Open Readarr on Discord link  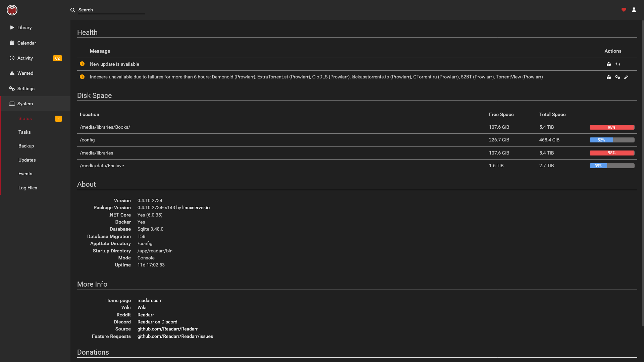157,322
